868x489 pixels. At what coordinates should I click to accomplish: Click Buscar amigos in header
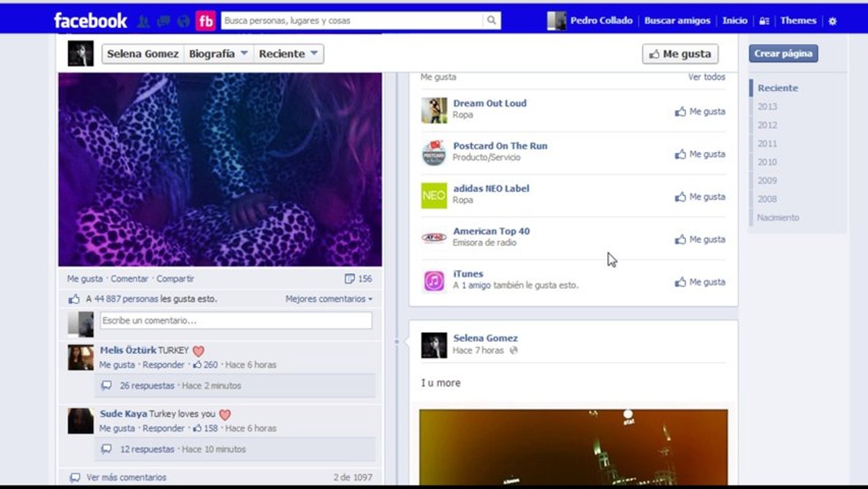point(677,21)
